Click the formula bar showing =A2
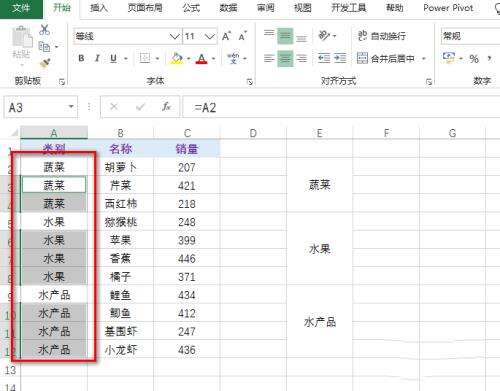 click(x=341, y=107)
